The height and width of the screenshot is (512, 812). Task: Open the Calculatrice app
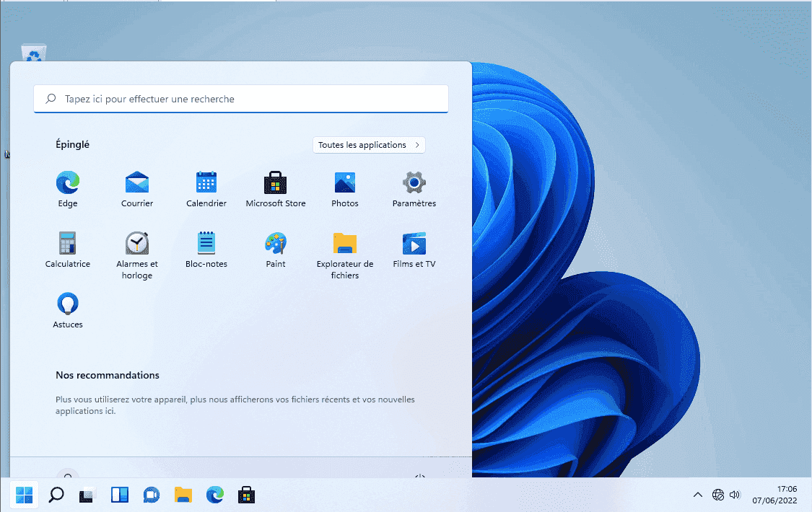[x=68, y=250]
